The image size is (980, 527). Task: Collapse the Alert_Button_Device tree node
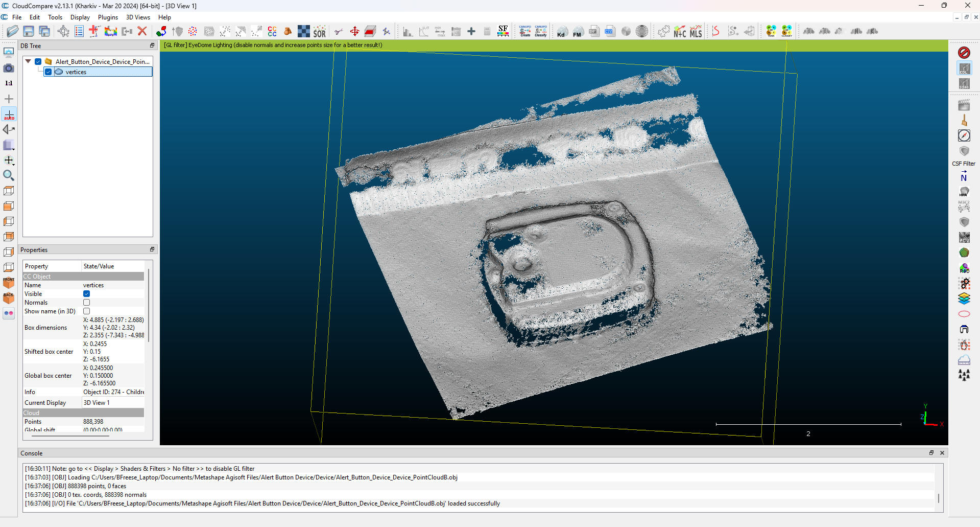tap(28, 61)
